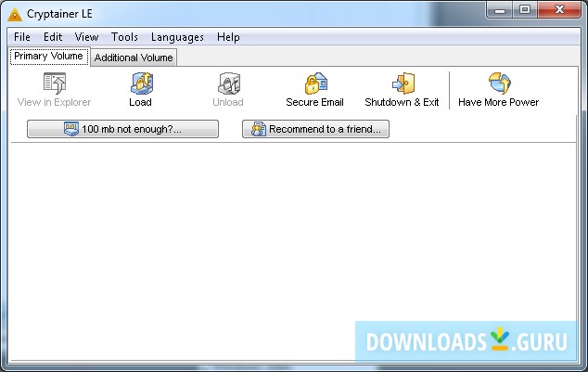Image resolution: width=588 pixels, height=372 pixels.
Task: Switch to the Additional Volume tab
Action: click(x=134, y=58)
